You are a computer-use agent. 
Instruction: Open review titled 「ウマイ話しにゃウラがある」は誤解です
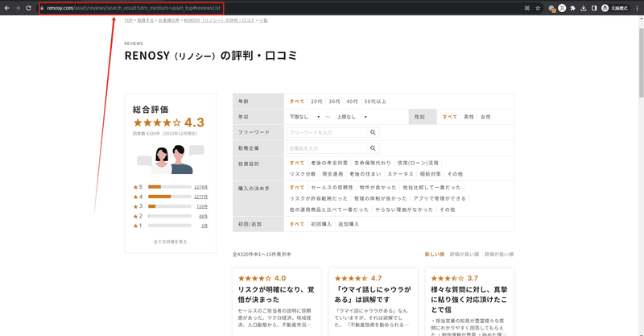373,294
